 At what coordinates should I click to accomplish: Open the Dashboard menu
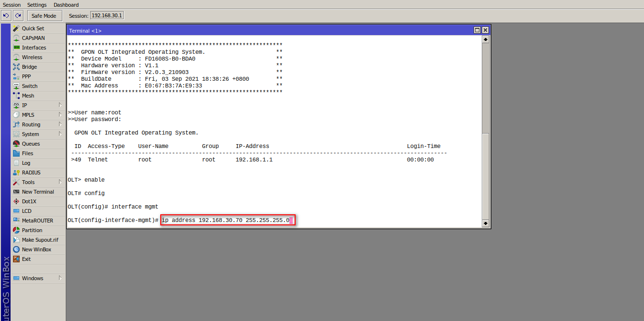tap(66, 5)
